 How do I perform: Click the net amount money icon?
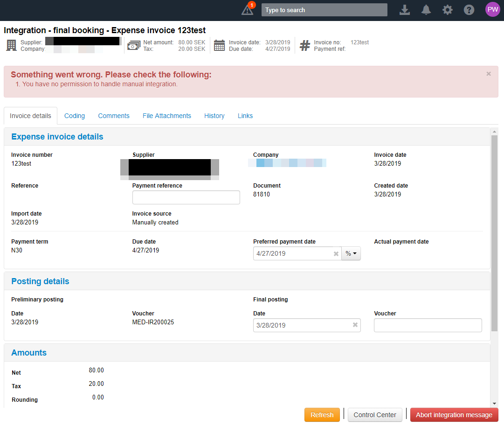(x=134, y=45)
